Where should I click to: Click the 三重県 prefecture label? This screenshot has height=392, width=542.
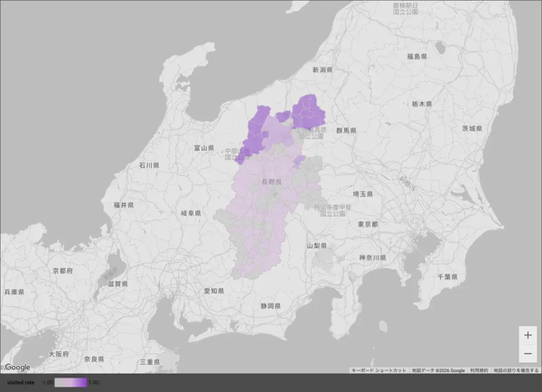(x=150, y=362)
